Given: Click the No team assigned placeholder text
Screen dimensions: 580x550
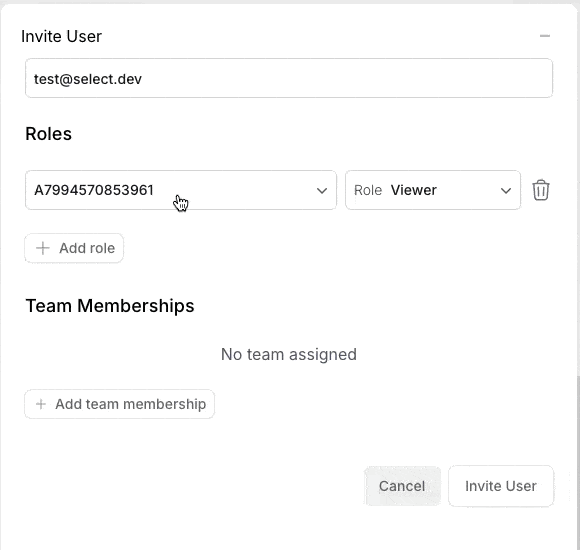Looking at the screenshot, I should point(289,354).
